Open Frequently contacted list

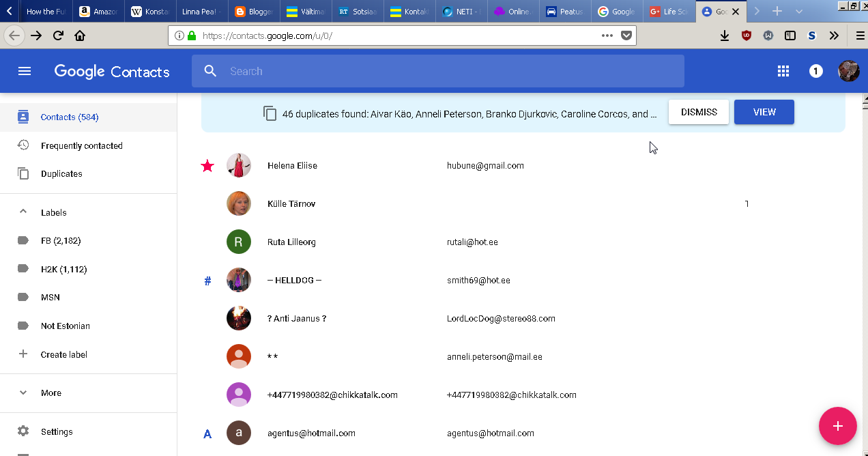pos(82,145)
